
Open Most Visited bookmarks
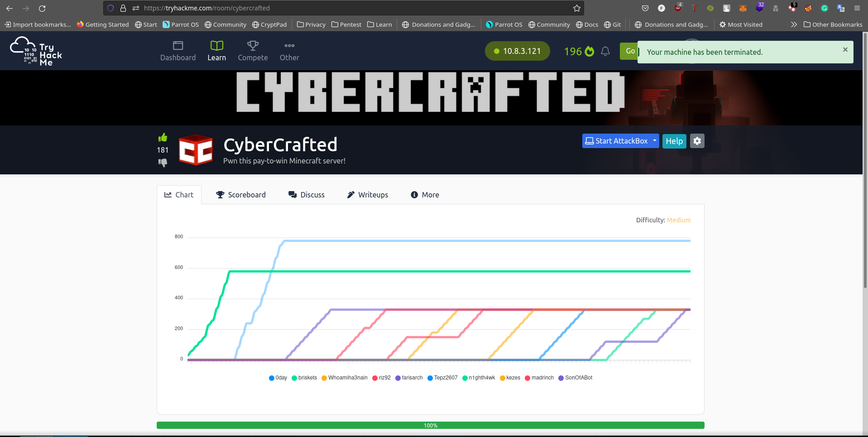[x=741, y=24]
